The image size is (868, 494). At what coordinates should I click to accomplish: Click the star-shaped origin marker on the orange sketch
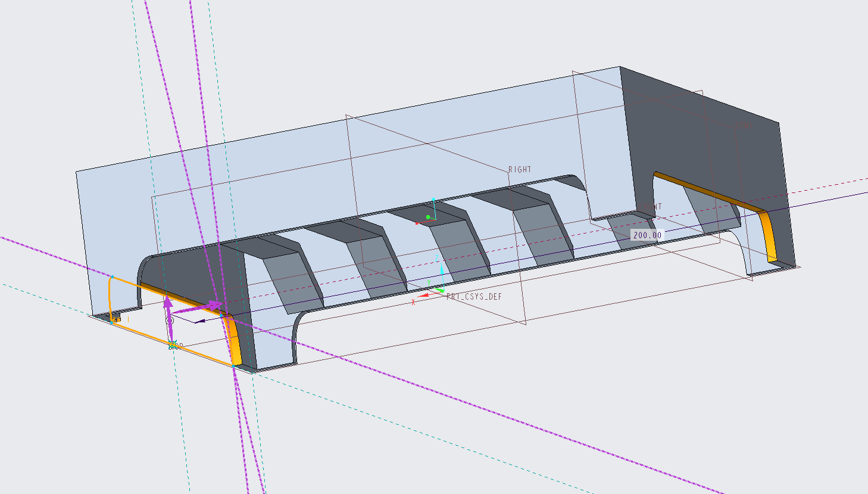click(173, 344)
